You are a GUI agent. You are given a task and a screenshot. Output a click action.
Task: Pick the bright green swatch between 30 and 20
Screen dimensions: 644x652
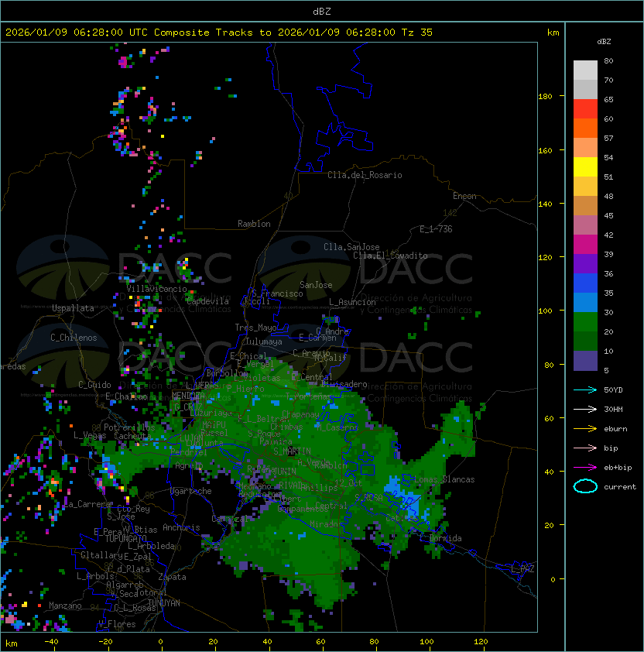585,322
